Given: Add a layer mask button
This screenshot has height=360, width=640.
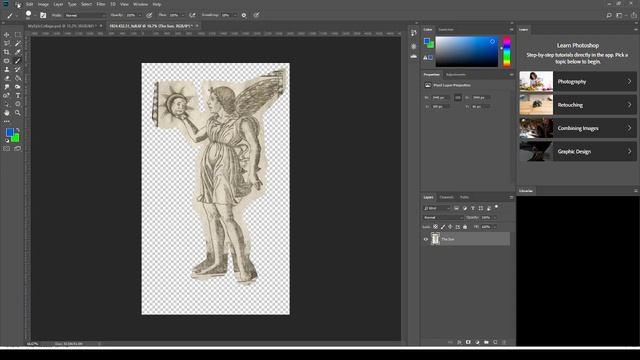Looking at the screenshot, I should 468,342.
